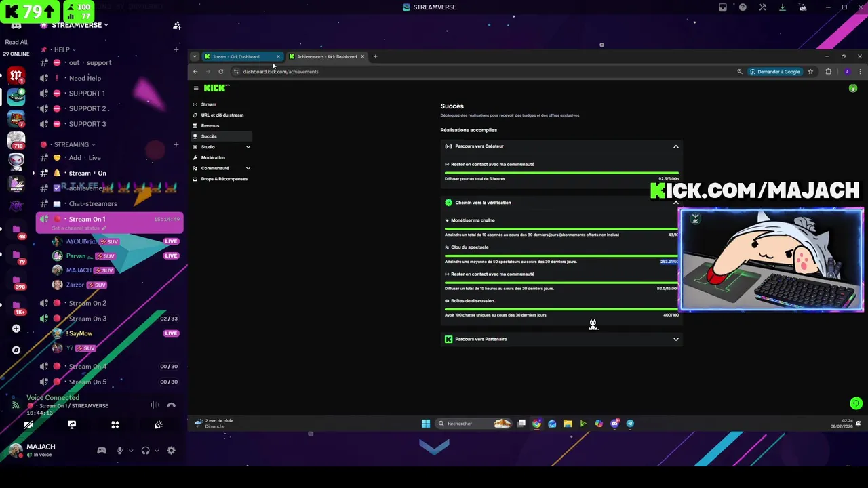Image resolution: width=868 pixels, height=488 pixels.
Task: Toggle camera off icon in voice panel
Action: pos(28,425)
